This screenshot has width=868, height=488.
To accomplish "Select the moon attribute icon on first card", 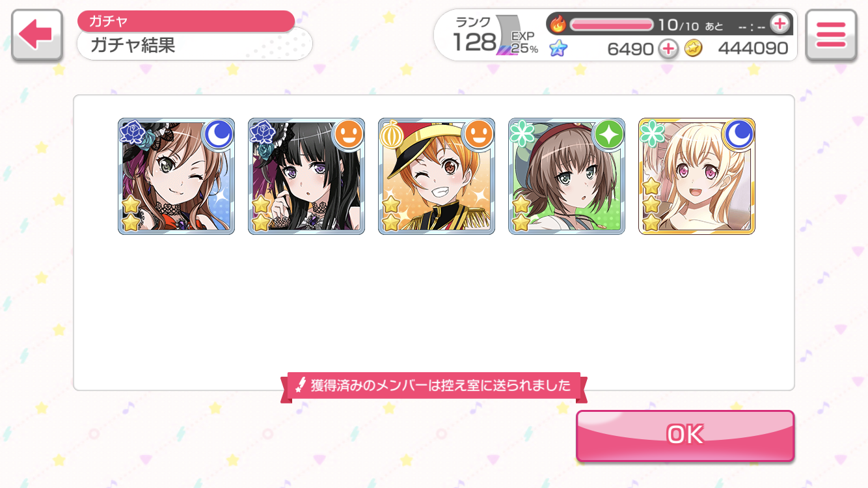I will [217, 135].
